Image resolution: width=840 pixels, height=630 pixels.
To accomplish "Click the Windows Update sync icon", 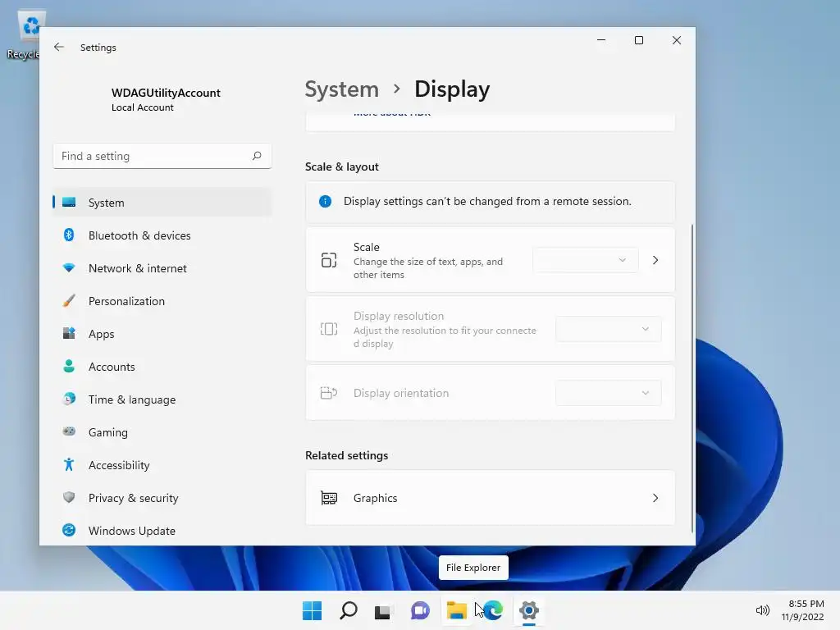I will (x=69, y=530).
